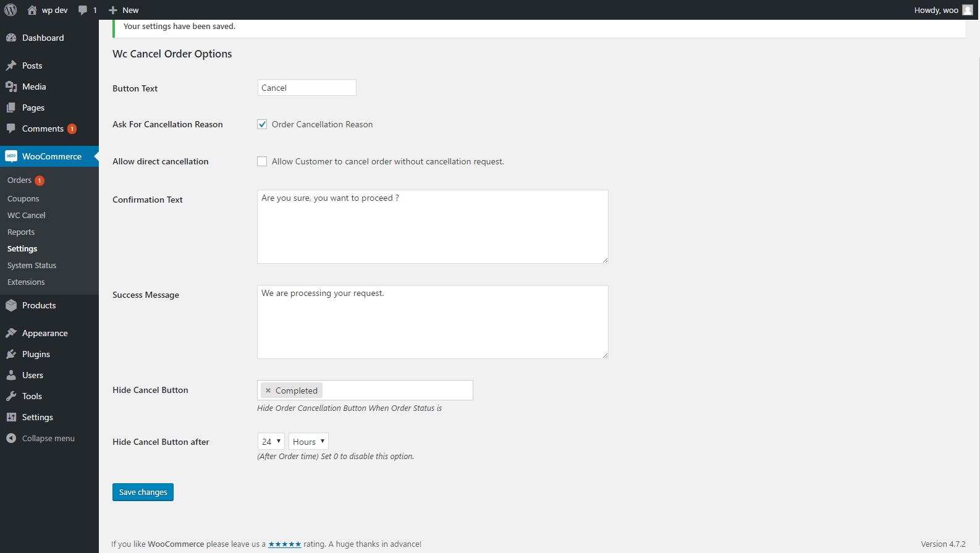
Task: Click the Dashboard gauge icon
Action: tap(11, 38)
